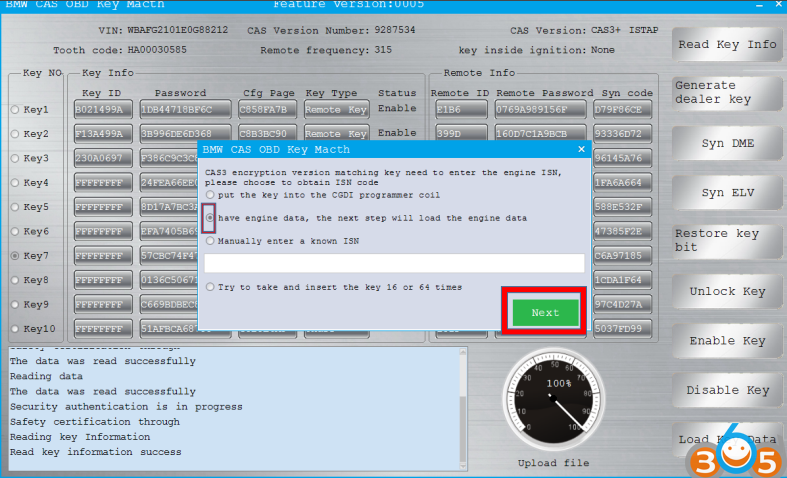Select 'put the key into CGDI programmer coil'

pyautogui.click(x=210, y=195)
